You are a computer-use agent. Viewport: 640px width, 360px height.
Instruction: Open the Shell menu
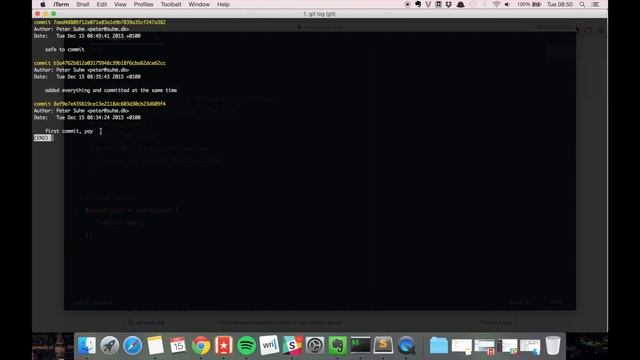tap(82, 4)
